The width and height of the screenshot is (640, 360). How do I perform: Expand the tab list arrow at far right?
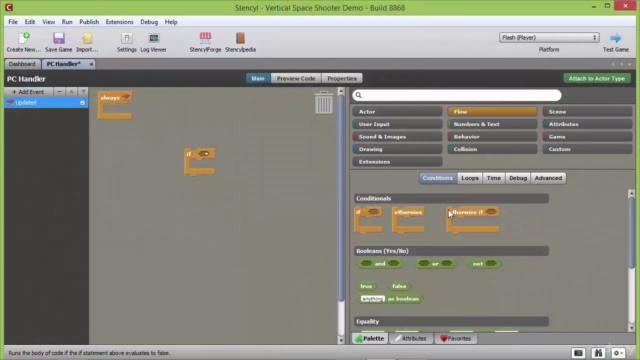point(630,64)
